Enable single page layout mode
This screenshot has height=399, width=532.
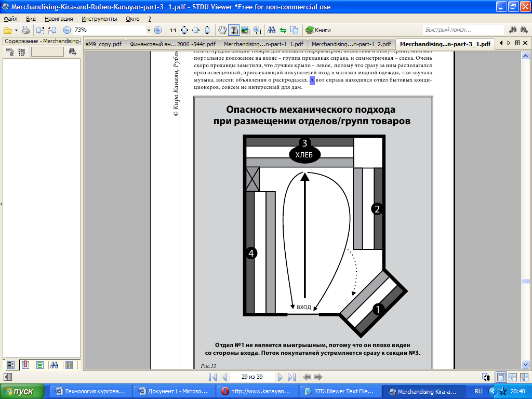tap(501, 377)
